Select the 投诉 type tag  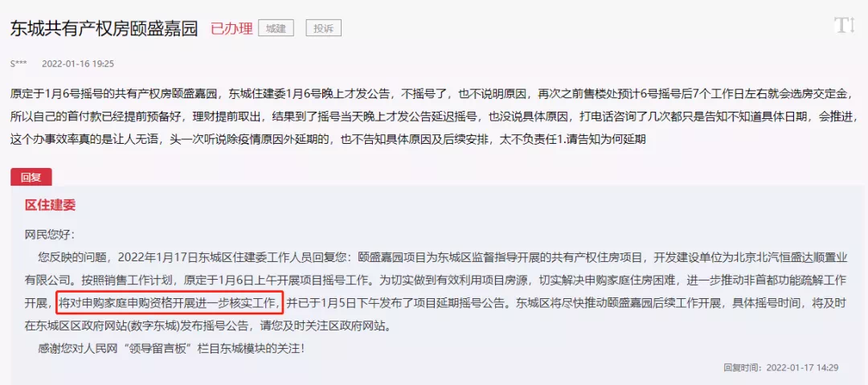click(324, 28)
